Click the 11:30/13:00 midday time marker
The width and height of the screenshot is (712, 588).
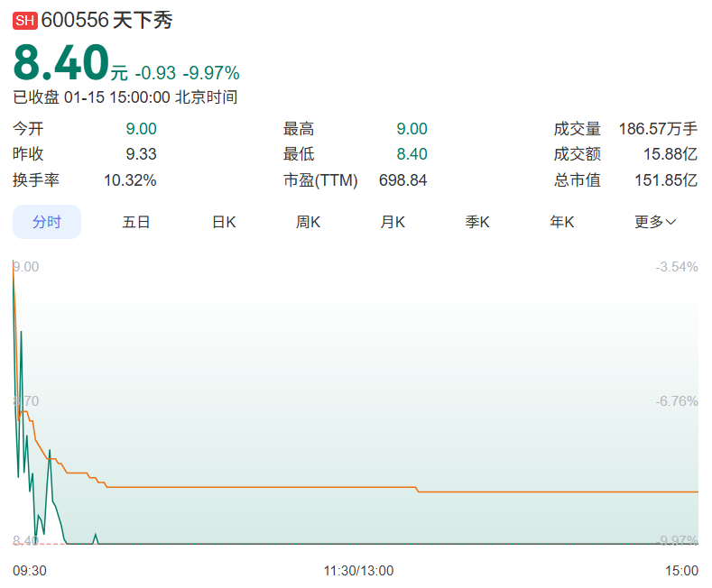(x=358, y=571)
